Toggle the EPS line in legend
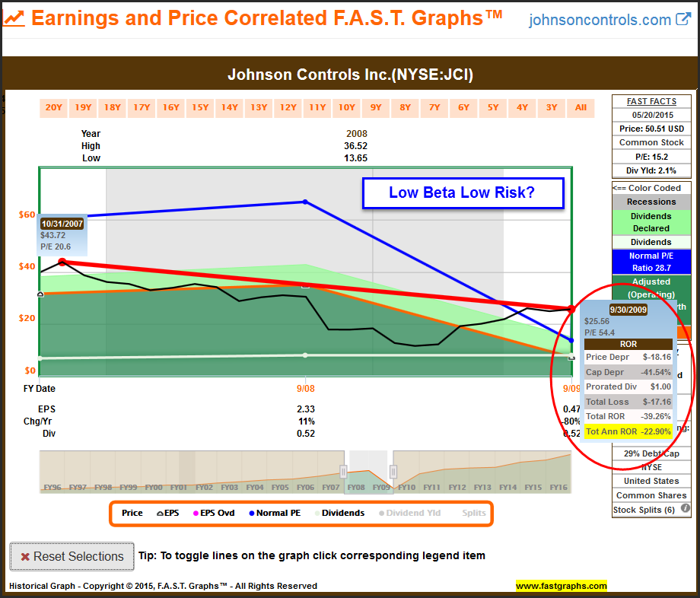The height and width of the screenshot is (598, 700). click(167, 513)
